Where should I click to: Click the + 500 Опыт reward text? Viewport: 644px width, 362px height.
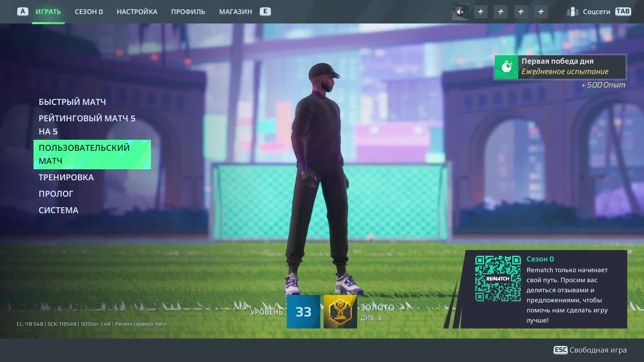point(603,85)
